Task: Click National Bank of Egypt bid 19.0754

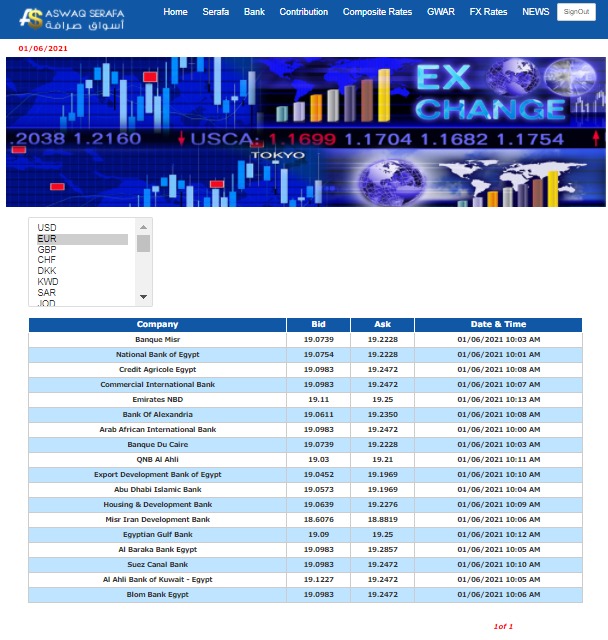Action: pyautogui.click(x=318, y=355)
